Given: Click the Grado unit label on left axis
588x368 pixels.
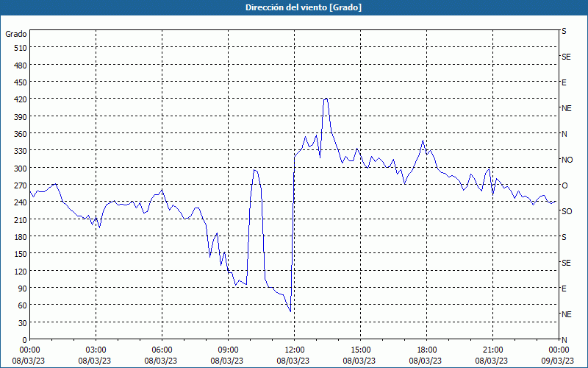Looking at the screenshot, I should pos(16,34).
